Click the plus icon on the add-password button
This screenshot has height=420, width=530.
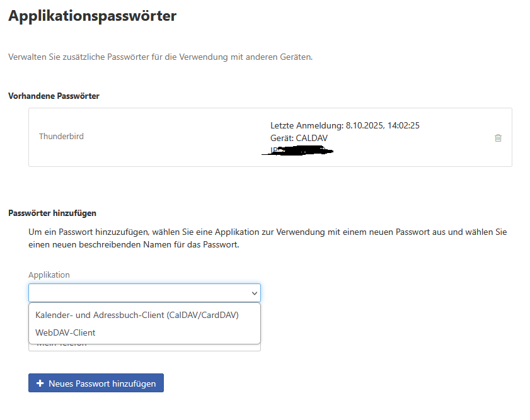tap(40, 383)
